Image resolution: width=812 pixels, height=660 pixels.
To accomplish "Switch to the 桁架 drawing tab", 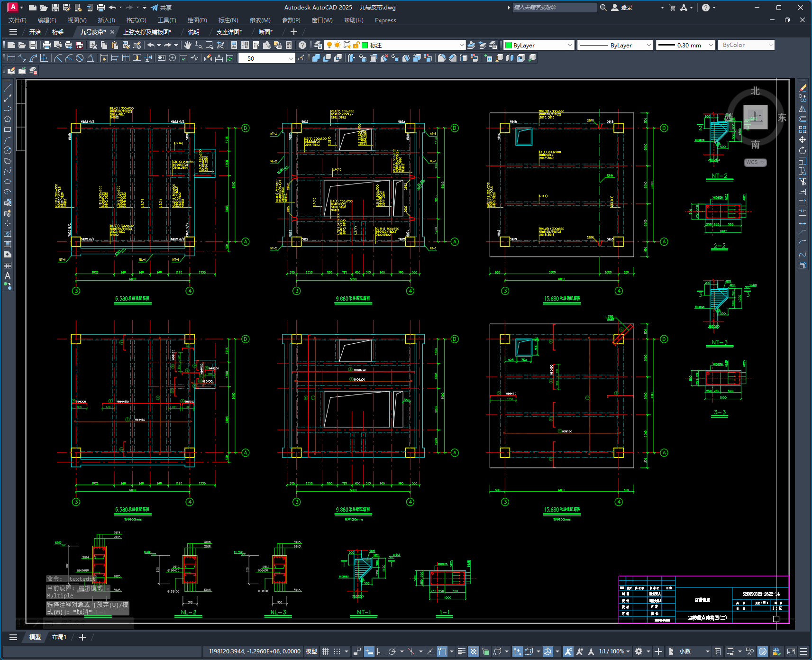I will tap(57, 32).
